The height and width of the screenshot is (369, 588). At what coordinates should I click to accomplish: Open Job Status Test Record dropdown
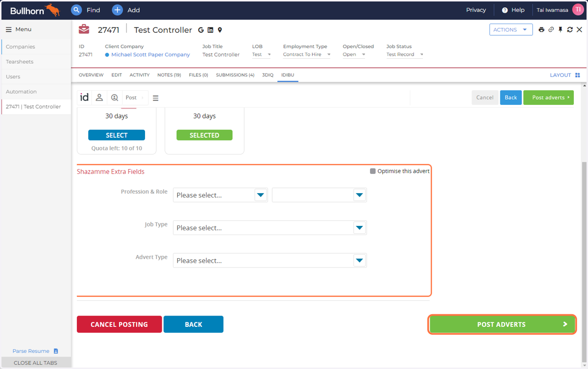[405, 54]
